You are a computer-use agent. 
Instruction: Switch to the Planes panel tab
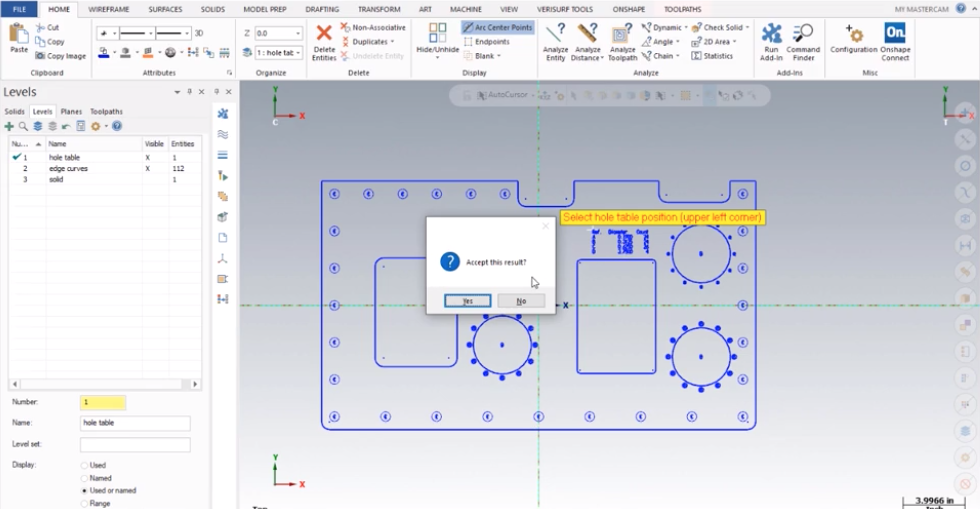click(71, 111)
